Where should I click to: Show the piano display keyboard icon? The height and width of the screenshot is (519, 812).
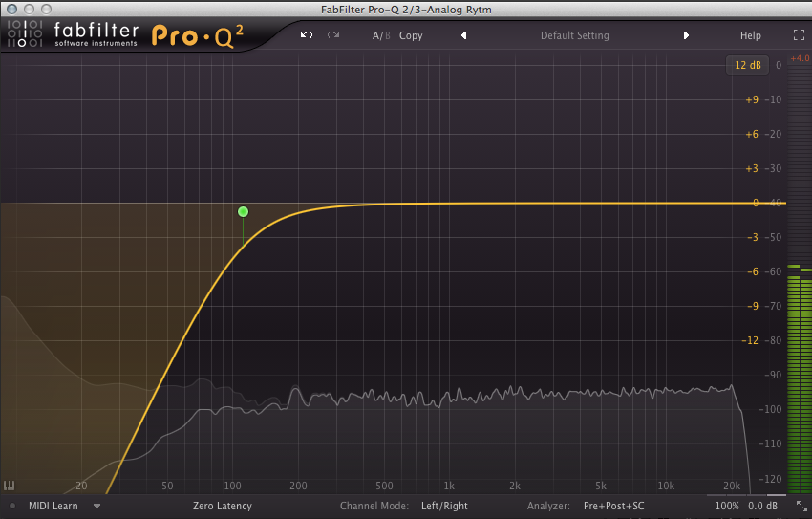click(x=10, y=486)
